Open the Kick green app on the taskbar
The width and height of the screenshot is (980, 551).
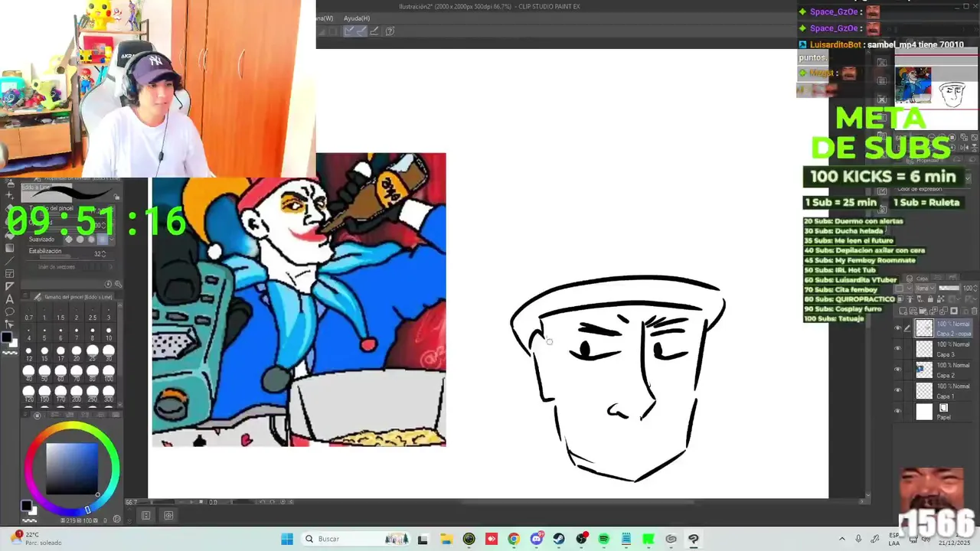tap(648, 539)
